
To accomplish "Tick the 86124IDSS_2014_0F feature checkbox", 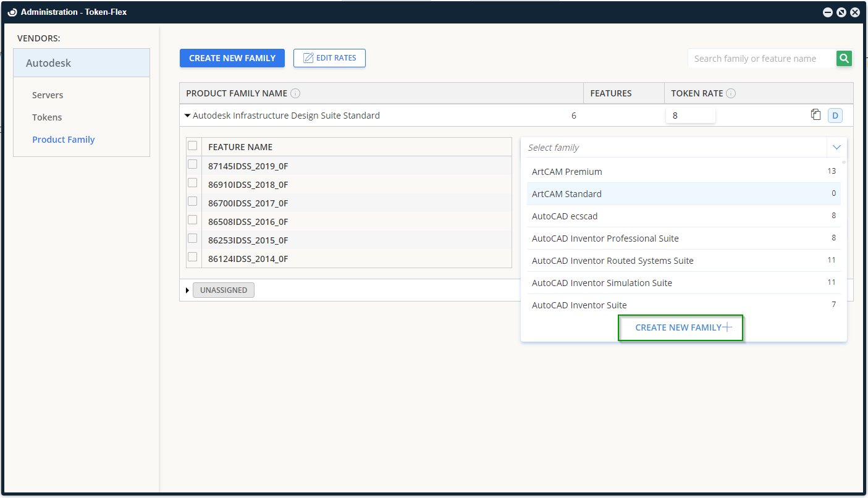I will [193, 257].
